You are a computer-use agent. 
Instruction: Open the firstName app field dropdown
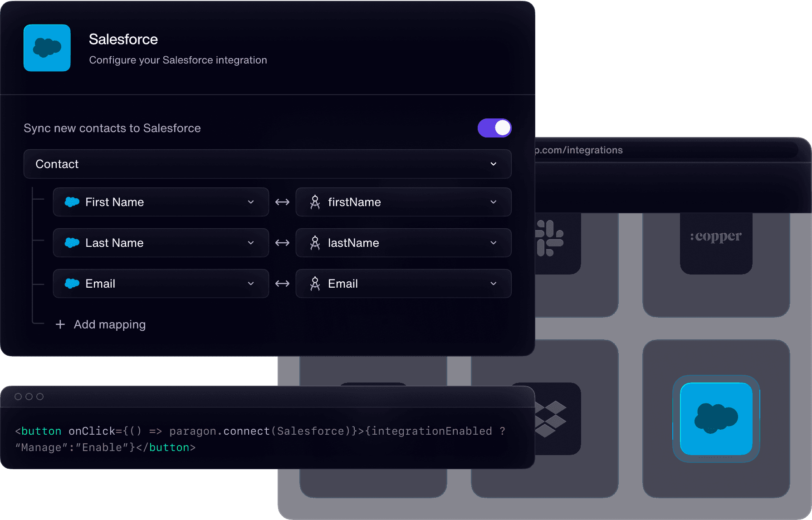coord(404,202)
